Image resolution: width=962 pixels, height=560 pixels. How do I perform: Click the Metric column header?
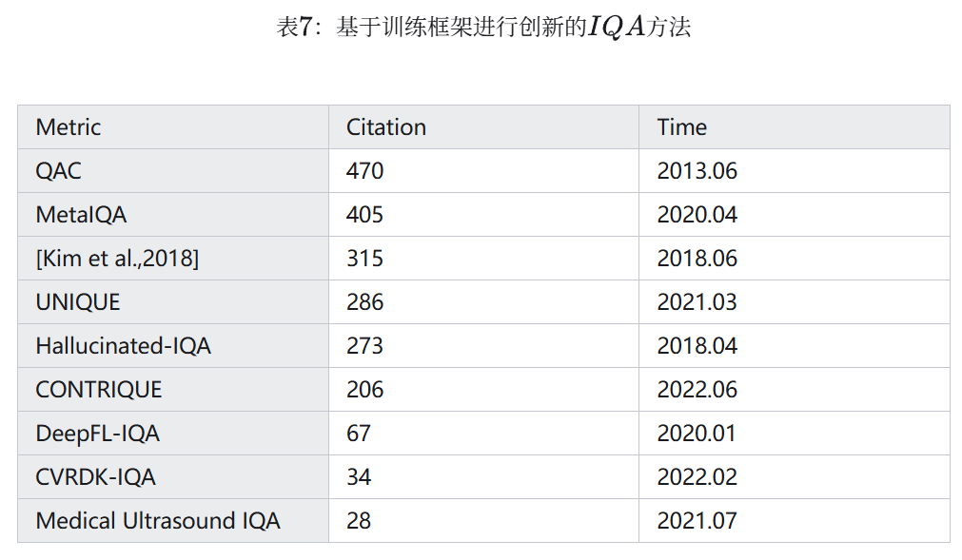69,127
